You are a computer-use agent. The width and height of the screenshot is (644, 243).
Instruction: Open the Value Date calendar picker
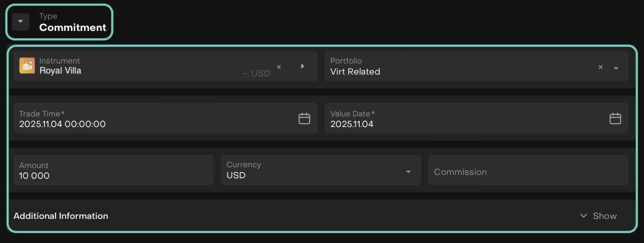point(615,119)
